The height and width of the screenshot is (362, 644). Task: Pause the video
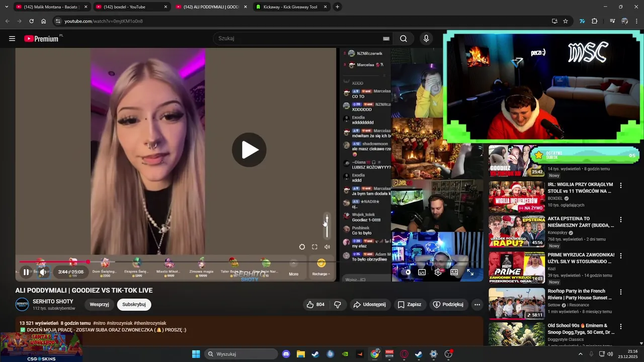pos(26,272)
